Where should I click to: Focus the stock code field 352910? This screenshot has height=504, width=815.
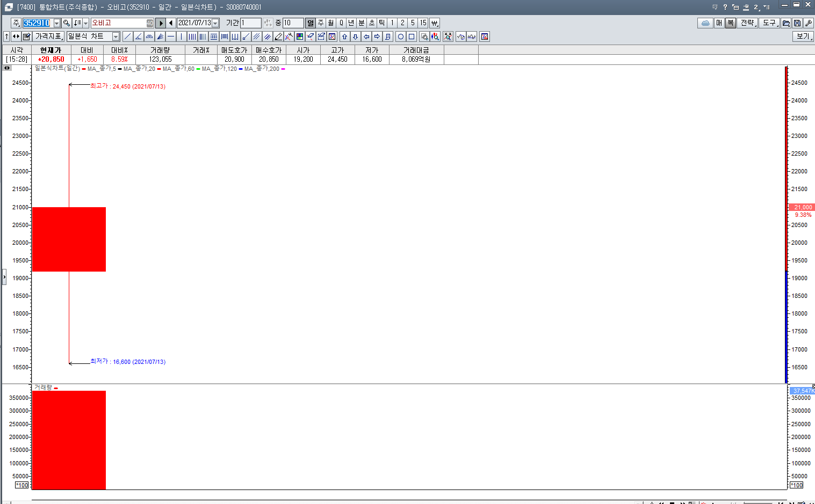37,23
